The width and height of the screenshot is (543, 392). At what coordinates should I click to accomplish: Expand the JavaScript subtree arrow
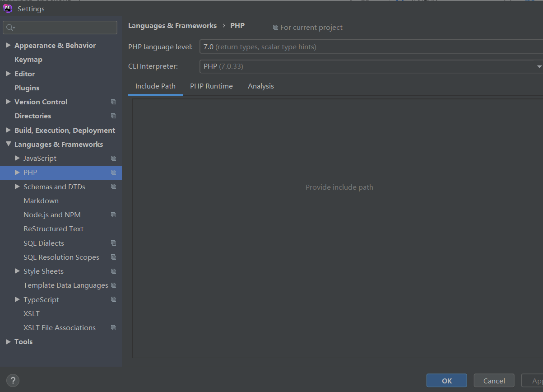(x=17, y=158)
